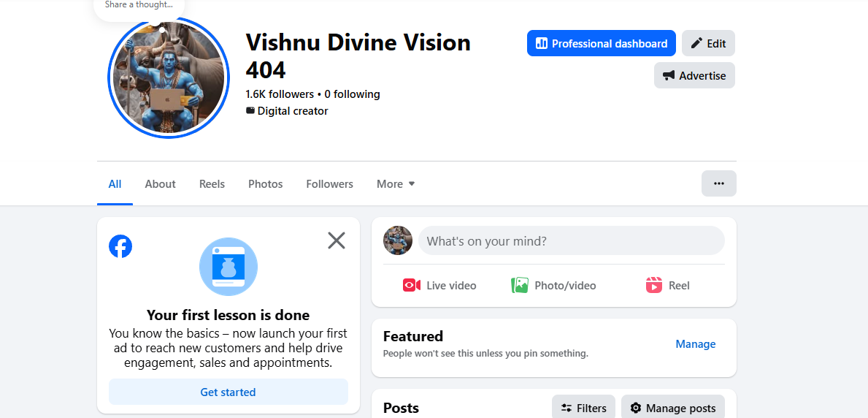Click the Manage link in Featured

click(695, 344)
